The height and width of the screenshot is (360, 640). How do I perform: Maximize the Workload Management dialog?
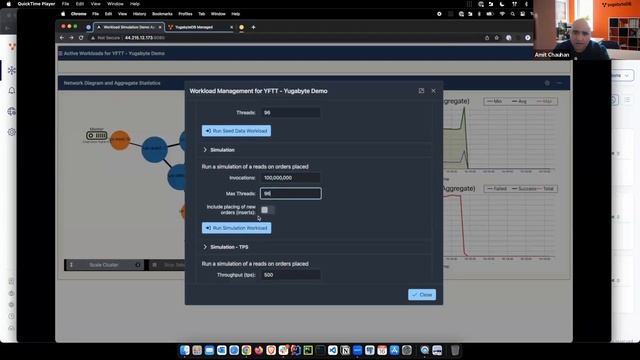tap(421, 91)
